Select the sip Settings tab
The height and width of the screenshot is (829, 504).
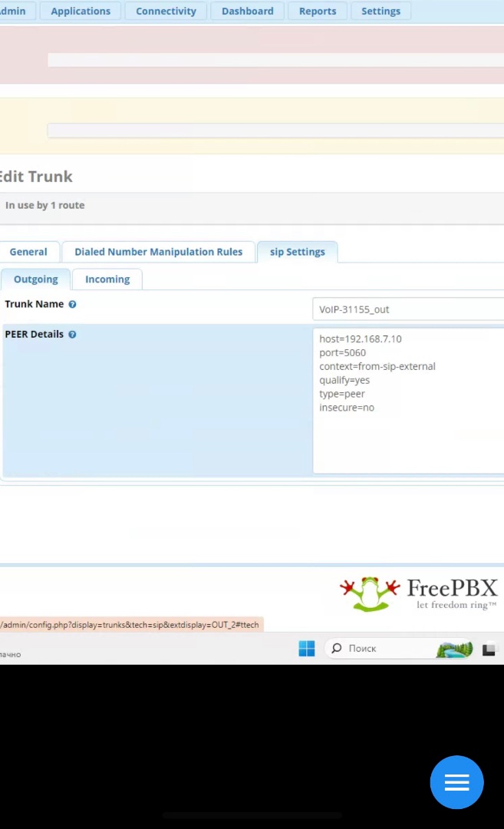coord(298,252)
